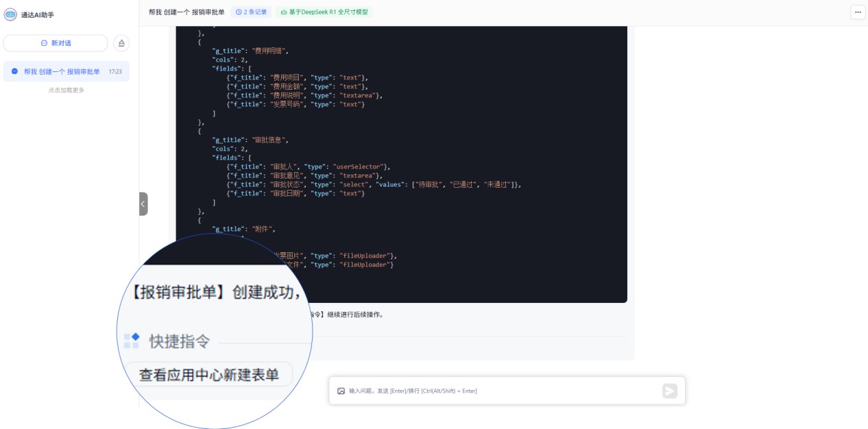Click the 审批状态 select field line
868x429 pixels.
(374, 184)
